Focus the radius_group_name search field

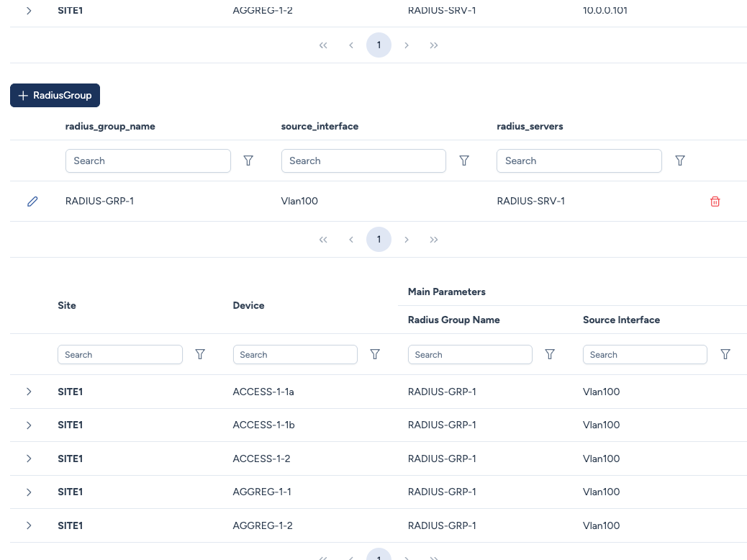(148, 161)
